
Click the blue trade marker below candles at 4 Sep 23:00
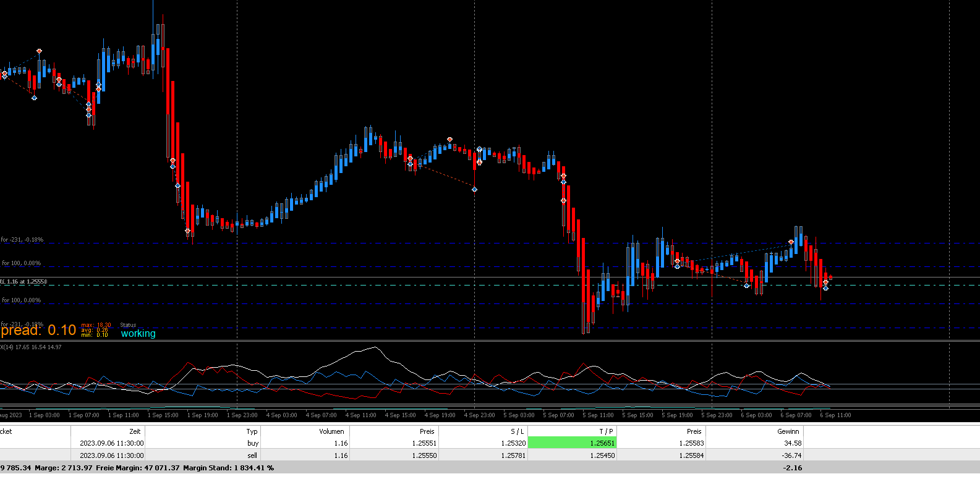(x=474, y=189)
